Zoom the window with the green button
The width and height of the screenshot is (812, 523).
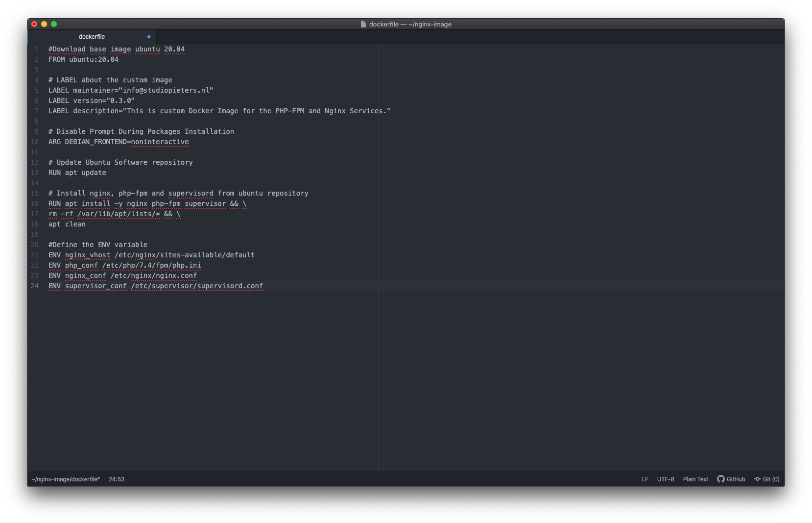pyautogui.click(x=54, y=24)
